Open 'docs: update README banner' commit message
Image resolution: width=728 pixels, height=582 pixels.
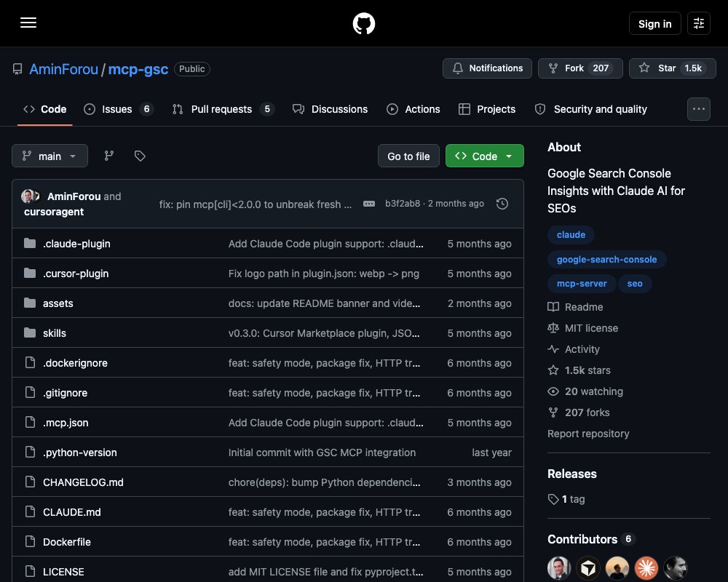point(324,303)
